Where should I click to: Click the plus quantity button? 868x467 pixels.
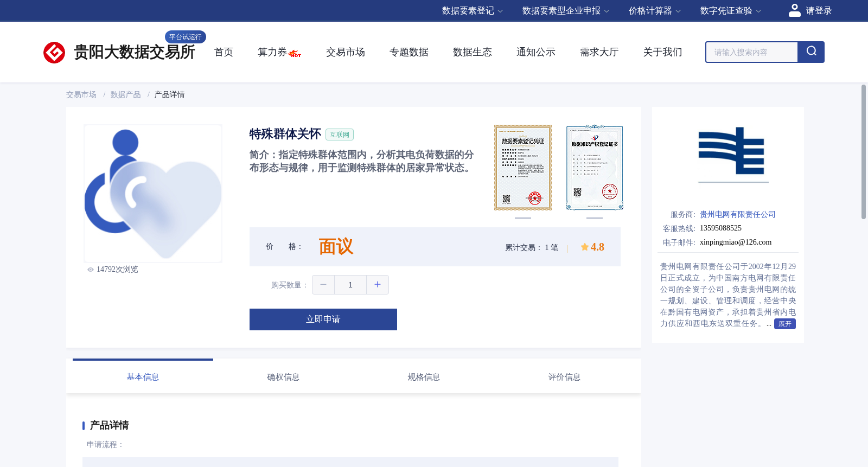(x=378, y=285)
